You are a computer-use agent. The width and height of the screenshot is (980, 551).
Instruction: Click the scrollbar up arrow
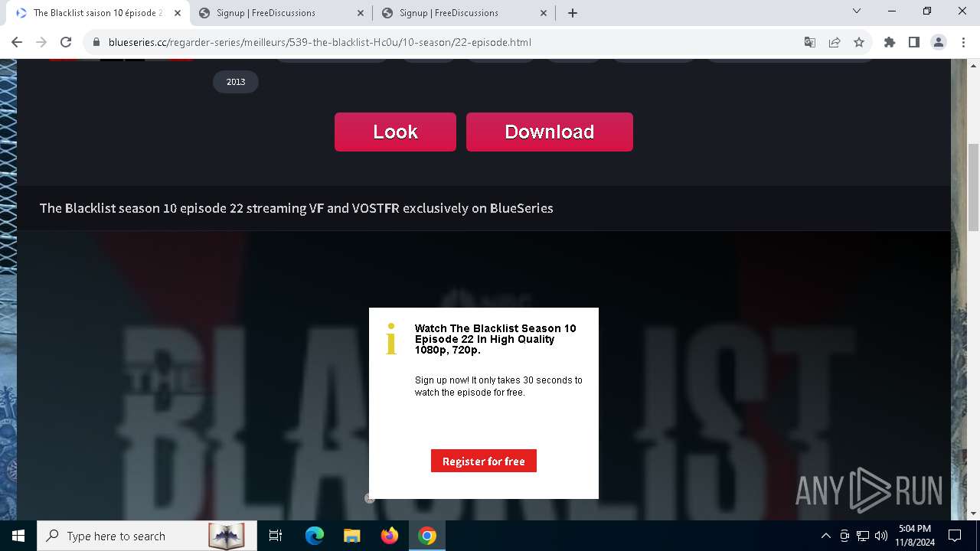(x=974, y=65)
